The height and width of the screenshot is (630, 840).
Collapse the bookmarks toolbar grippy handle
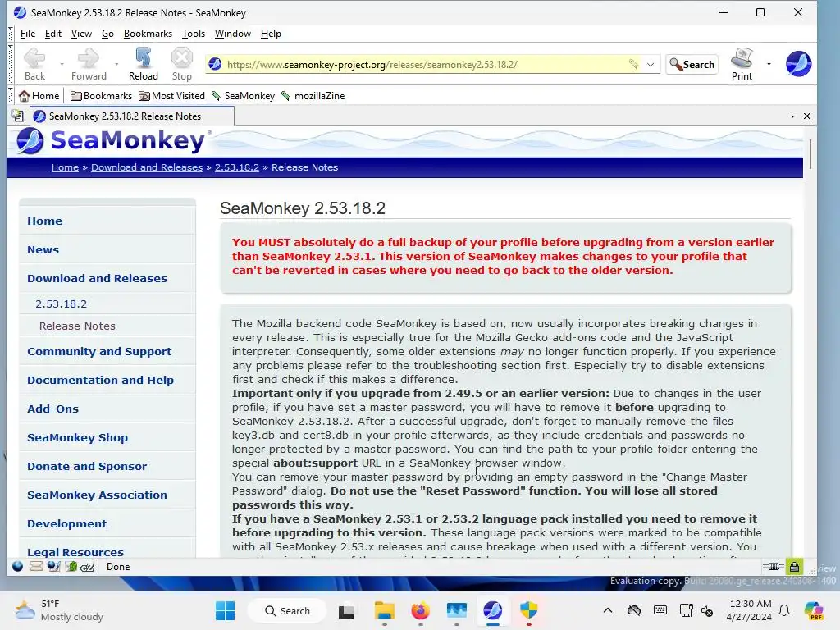(x=10, y=95)
